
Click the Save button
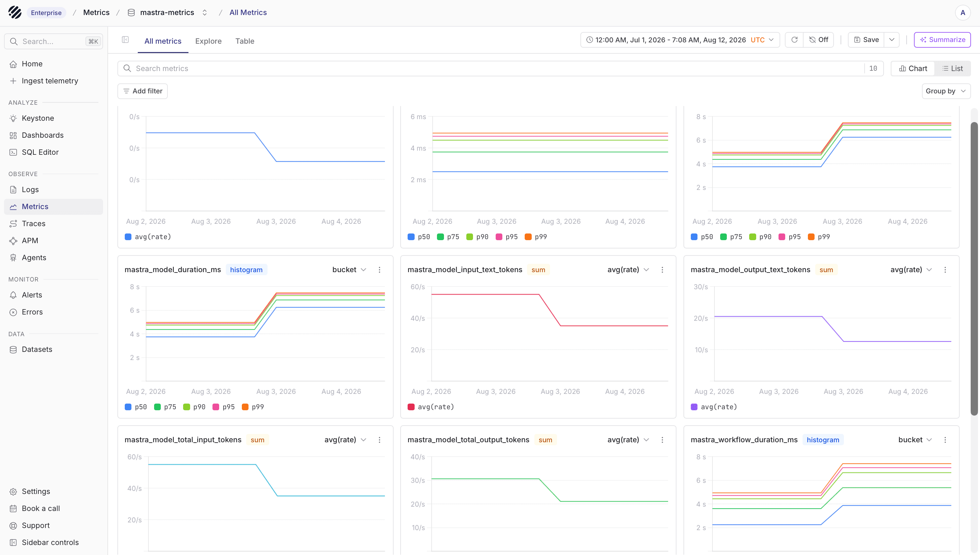[866, 40]
